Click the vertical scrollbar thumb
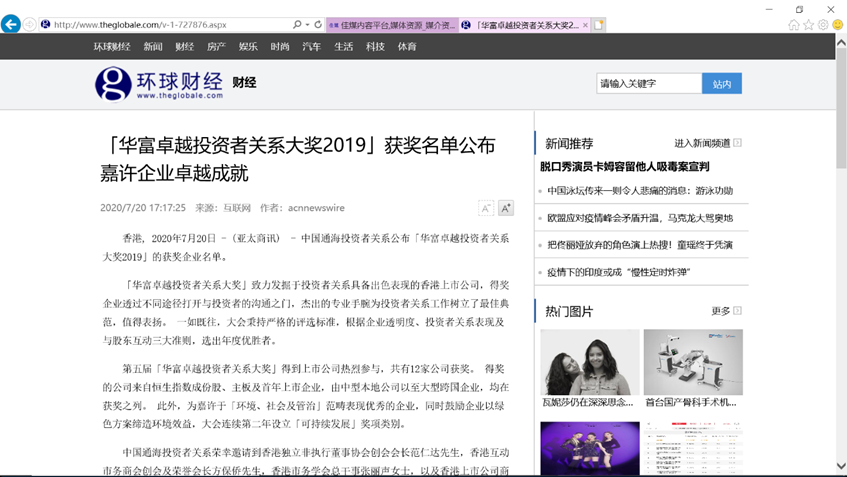847x477 pixels. pos(841,108)
